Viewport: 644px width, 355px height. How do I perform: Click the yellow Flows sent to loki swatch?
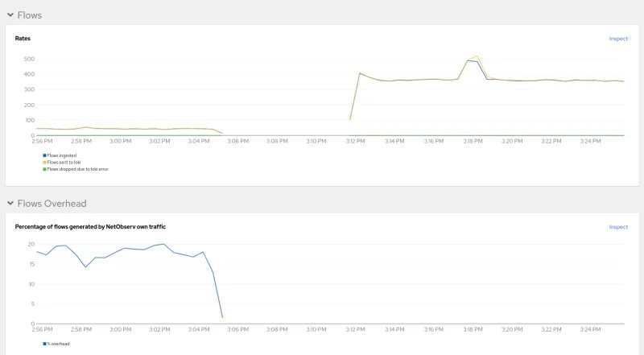(44, 163)
